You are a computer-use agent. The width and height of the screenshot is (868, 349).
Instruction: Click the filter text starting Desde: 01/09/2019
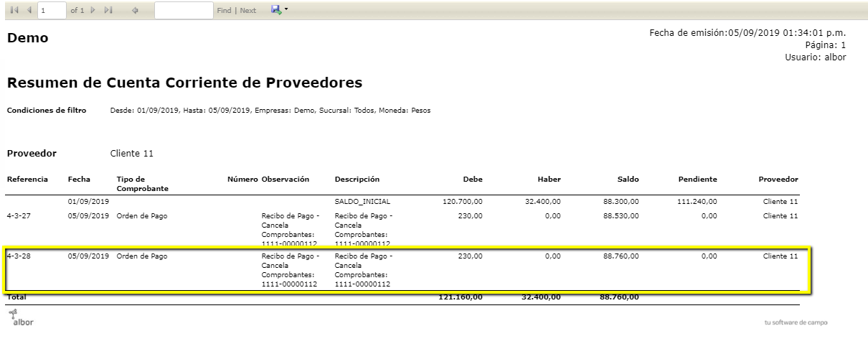tap(270, 111)
